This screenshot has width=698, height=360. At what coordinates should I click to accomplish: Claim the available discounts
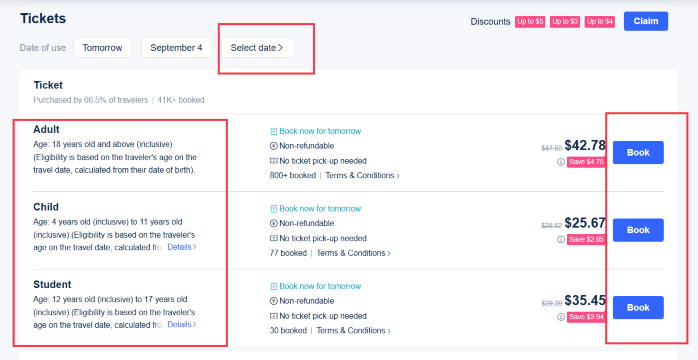coord(646,21)
